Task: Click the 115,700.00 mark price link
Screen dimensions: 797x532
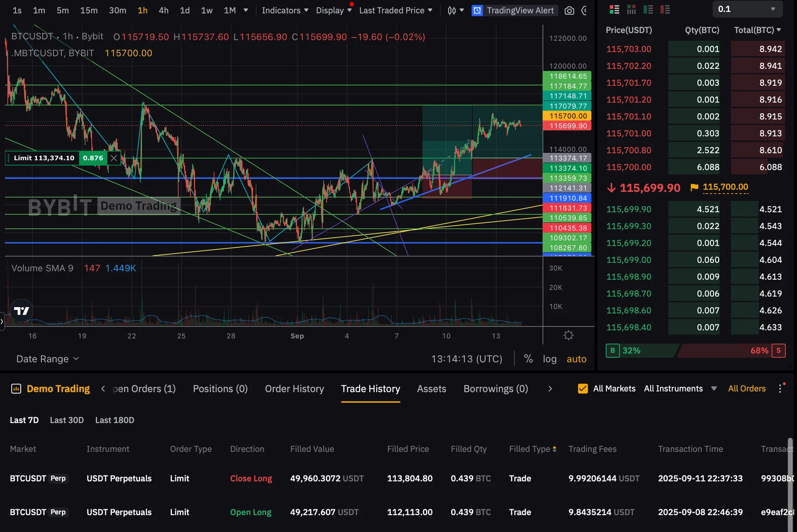Action: (x=725, y=187)
